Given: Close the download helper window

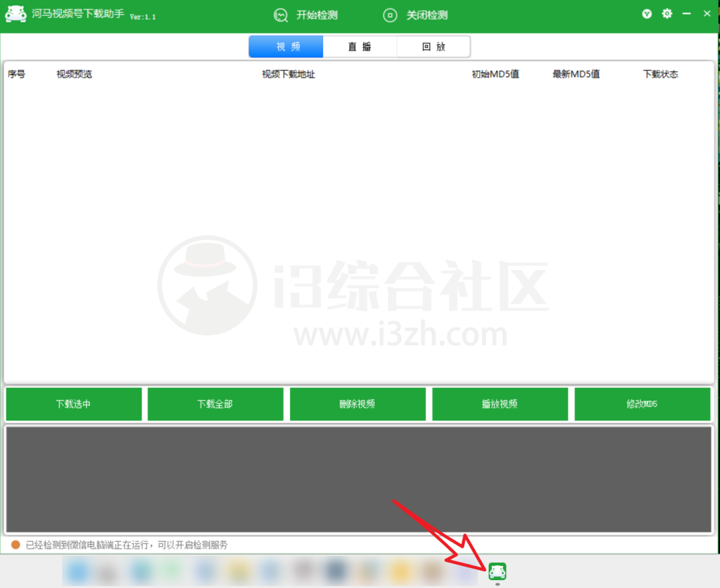Looking at the screenshot, I should point(707,14).
